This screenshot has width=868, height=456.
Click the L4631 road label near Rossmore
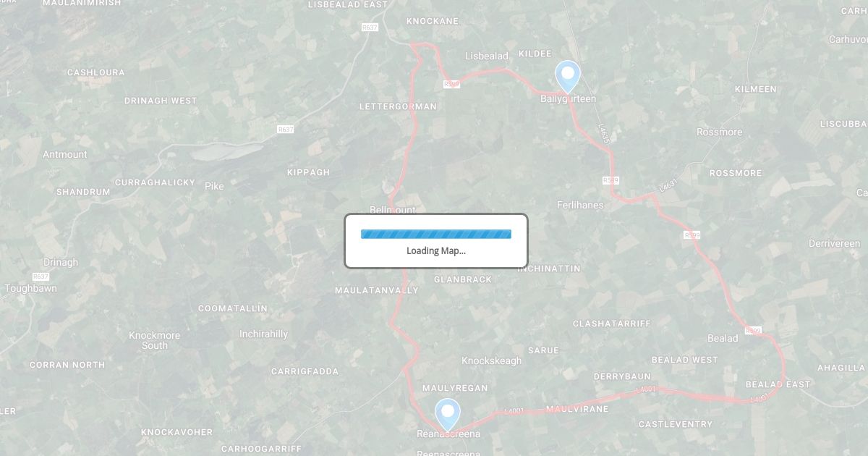[x=668, y=185]
